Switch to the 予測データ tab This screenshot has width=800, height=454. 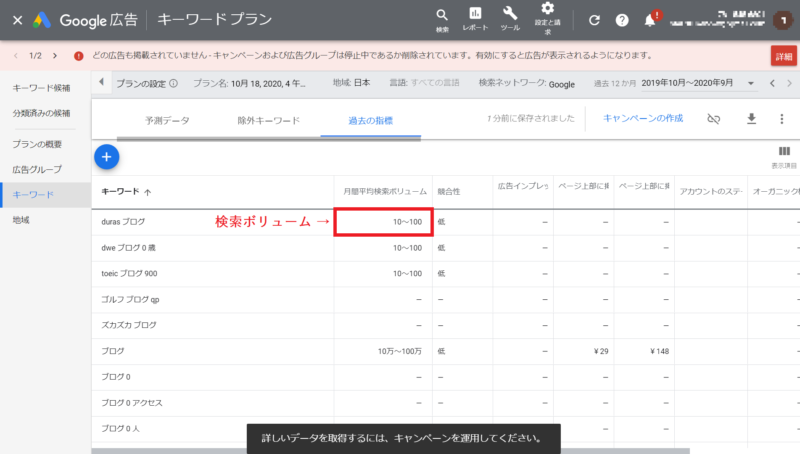pos(167,121)
